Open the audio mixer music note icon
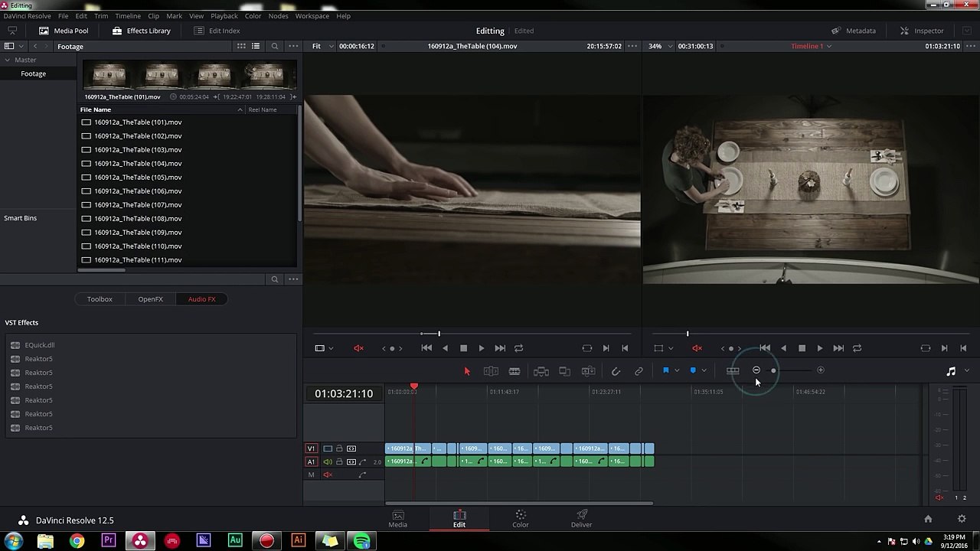Viewport: 980px width, 551px height. (x=951, y=371)
